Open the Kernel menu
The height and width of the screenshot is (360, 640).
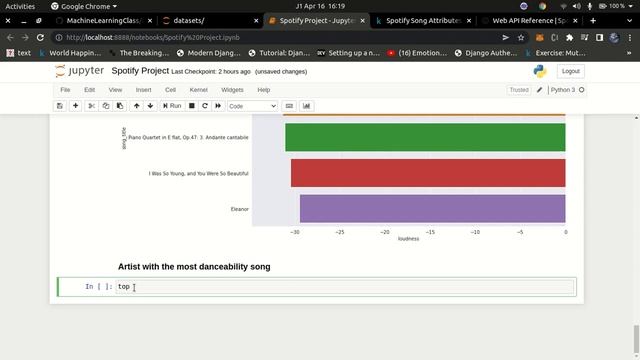198,90
